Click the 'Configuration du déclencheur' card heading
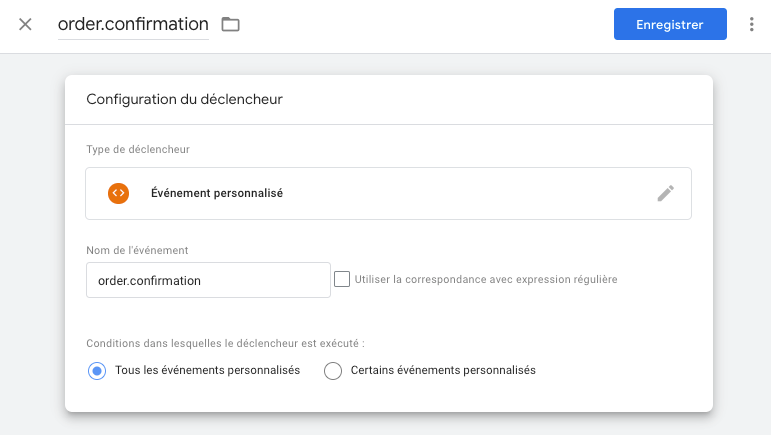 pos(184,99)
